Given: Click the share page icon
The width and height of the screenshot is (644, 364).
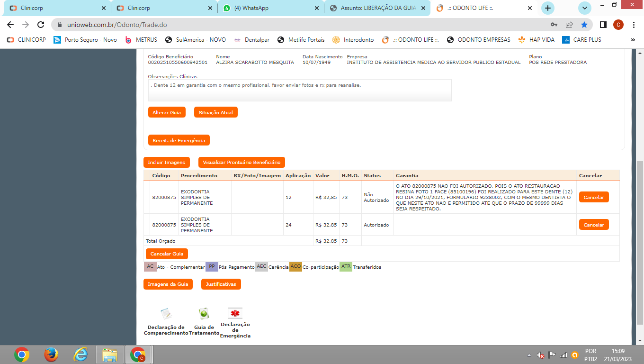Looking at the screenshot, I should (x=569, y=25).
